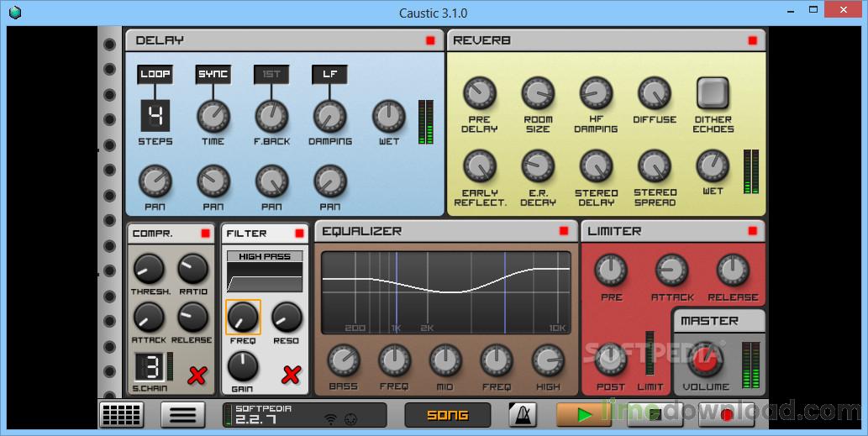
Task: Start playback with the green play button
Action: tap(584, 414)
